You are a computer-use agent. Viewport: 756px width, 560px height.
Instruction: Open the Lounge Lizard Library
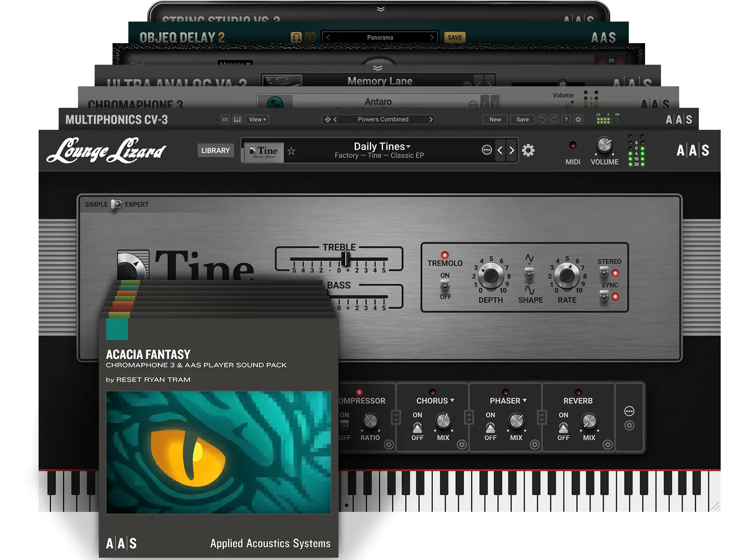point(215,151)
